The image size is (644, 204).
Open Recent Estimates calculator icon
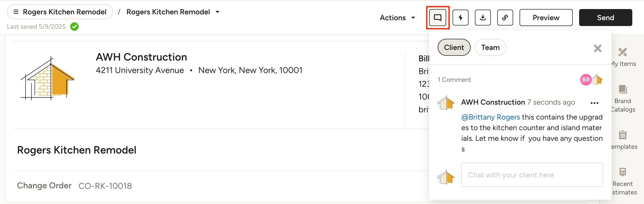pos(623,172)
